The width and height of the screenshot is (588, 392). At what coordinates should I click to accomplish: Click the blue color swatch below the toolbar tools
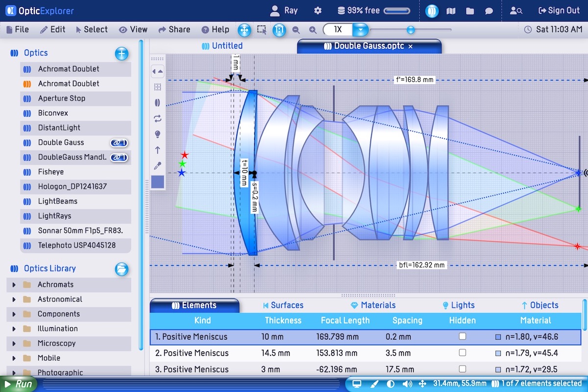[x=157, y=181]
